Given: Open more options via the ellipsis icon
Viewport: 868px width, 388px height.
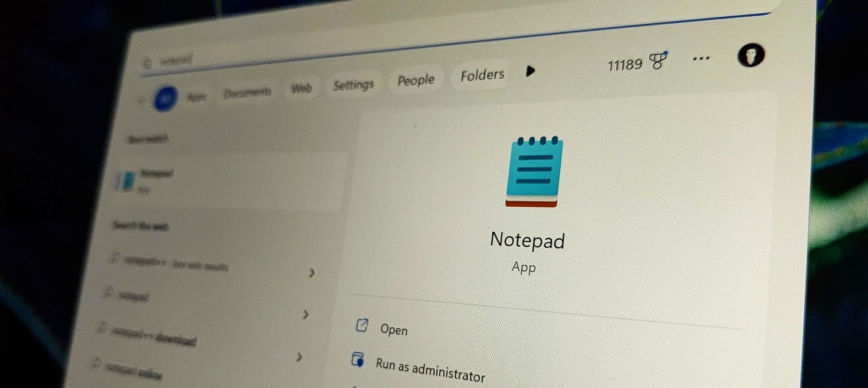Looking at the screenshot, I should click(x=701, y=57).
